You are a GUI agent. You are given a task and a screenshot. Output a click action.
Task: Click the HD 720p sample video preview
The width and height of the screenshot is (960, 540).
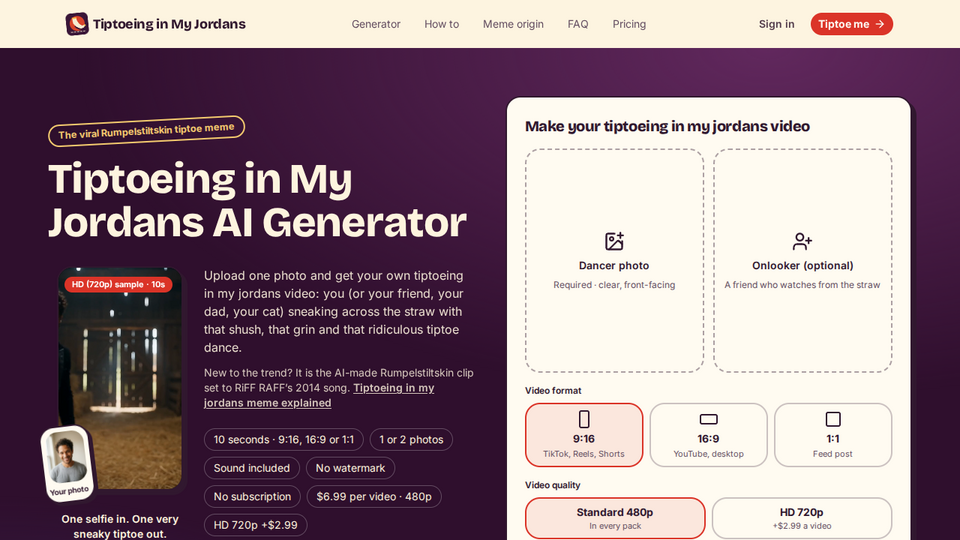click(120, 378)
